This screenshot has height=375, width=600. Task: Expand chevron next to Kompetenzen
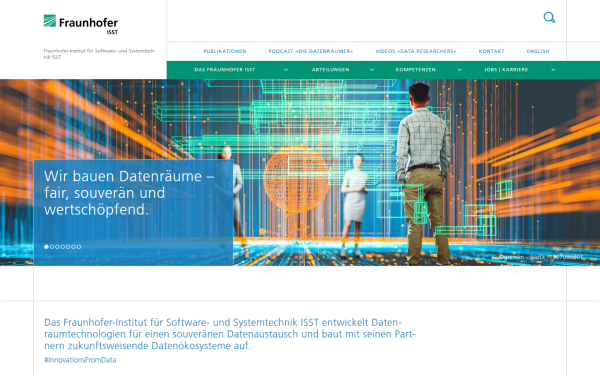(x=460, y=70)
